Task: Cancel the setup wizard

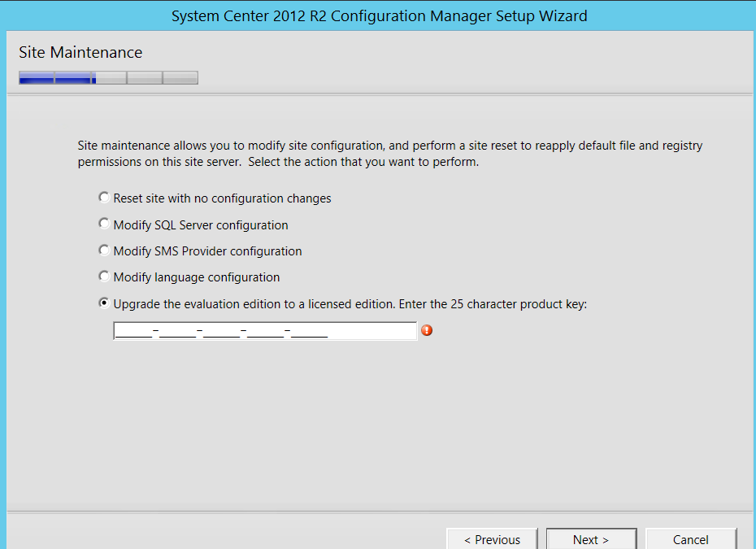Action: pos(690,539)
